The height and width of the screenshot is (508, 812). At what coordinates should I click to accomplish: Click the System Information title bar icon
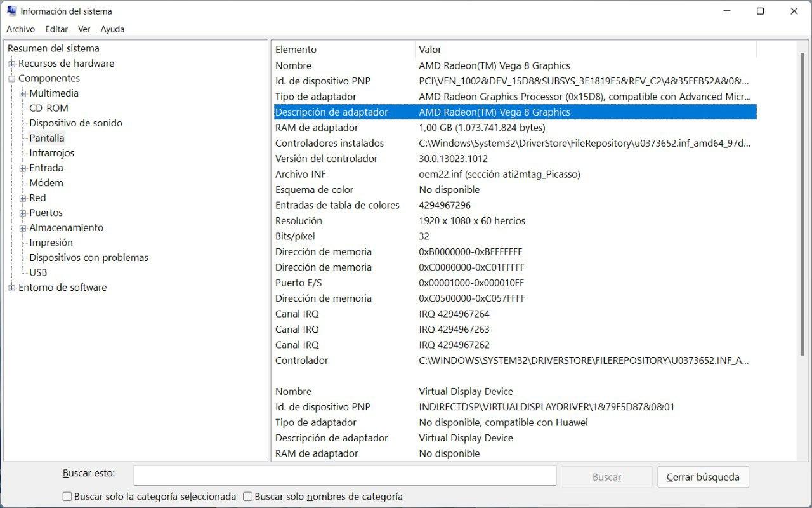11,11
